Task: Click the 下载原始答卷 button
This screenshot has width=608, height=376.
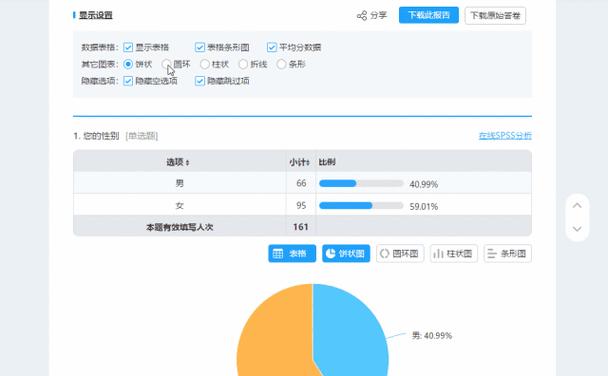Action: point(495,16)
